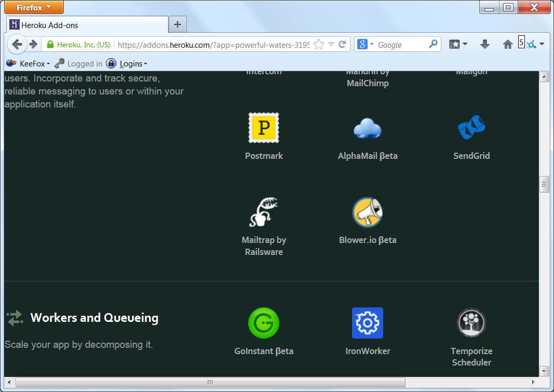
Task: Go back with browser Back arrow
Action: point(17,44)
